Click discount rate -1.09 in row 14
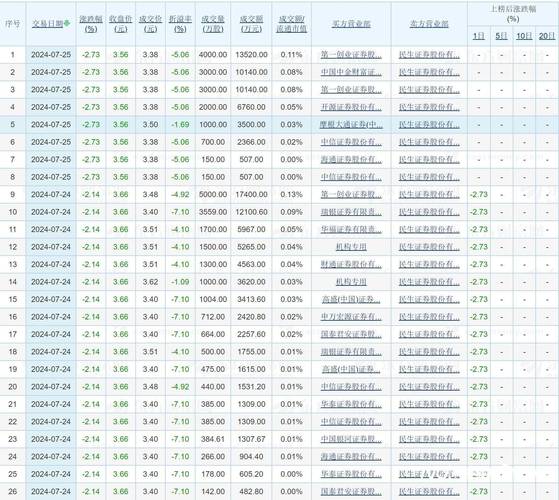This screenshot has width=559, height=500. tap(180, 282)
